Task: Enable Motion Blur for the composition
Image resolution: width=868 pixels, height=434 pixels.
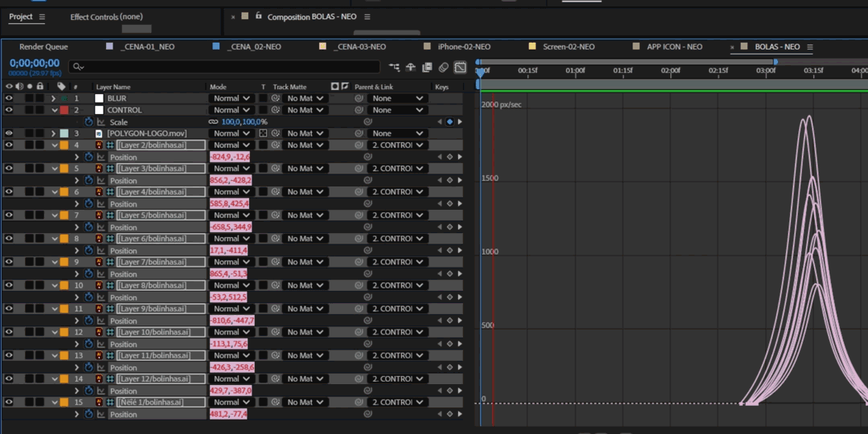Action: click(x=444, y=68)
